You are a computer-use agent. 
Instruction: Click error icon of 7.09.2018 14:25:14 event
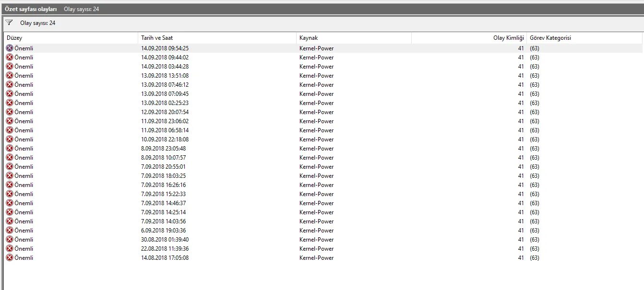(10, 212)
